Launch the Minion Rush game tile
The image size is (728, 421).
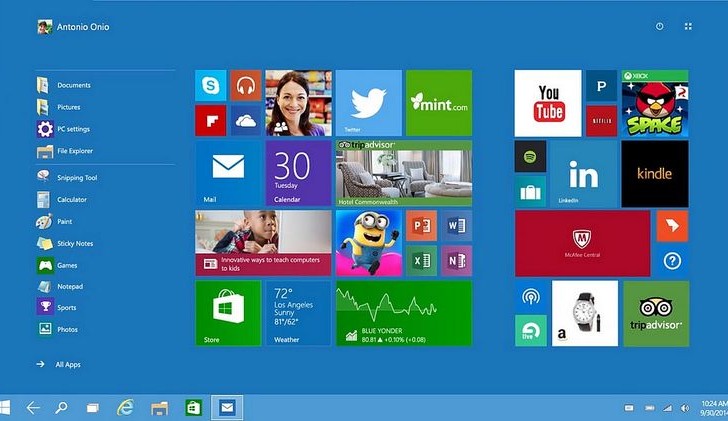coord(369,243)
